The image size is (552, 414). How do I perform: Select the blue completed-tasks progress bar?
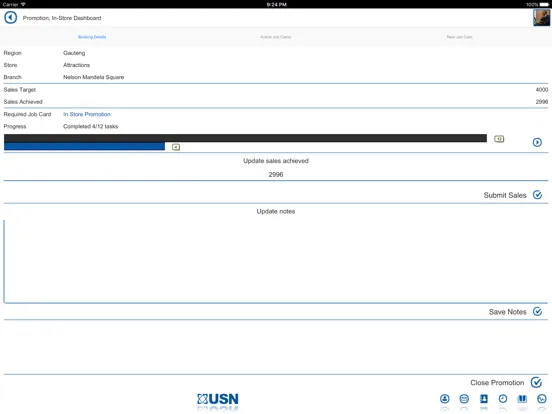(84, 146)
